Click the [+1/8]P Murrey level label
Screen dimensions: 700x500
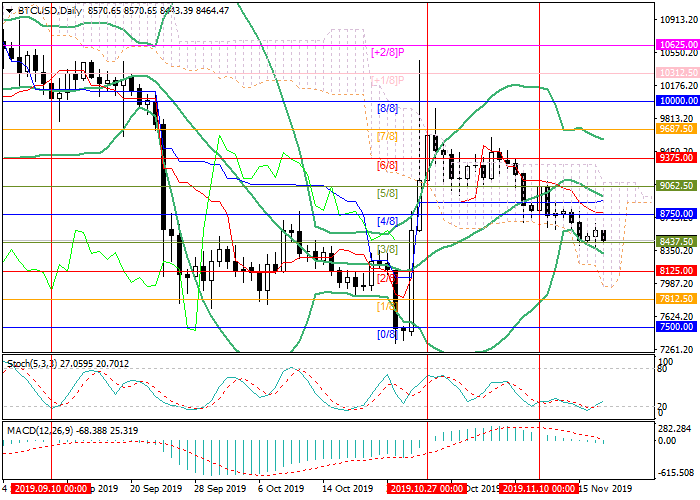(388, 80)
